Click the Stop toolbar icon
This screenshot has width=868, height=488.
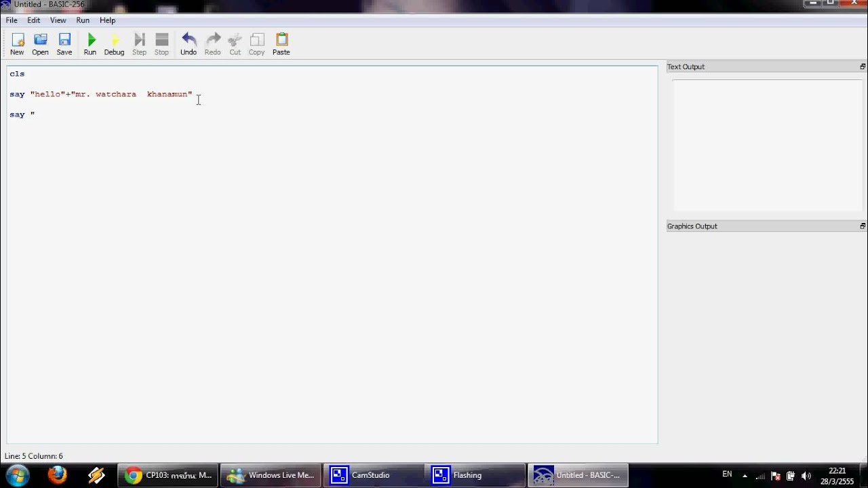(161, 44)
